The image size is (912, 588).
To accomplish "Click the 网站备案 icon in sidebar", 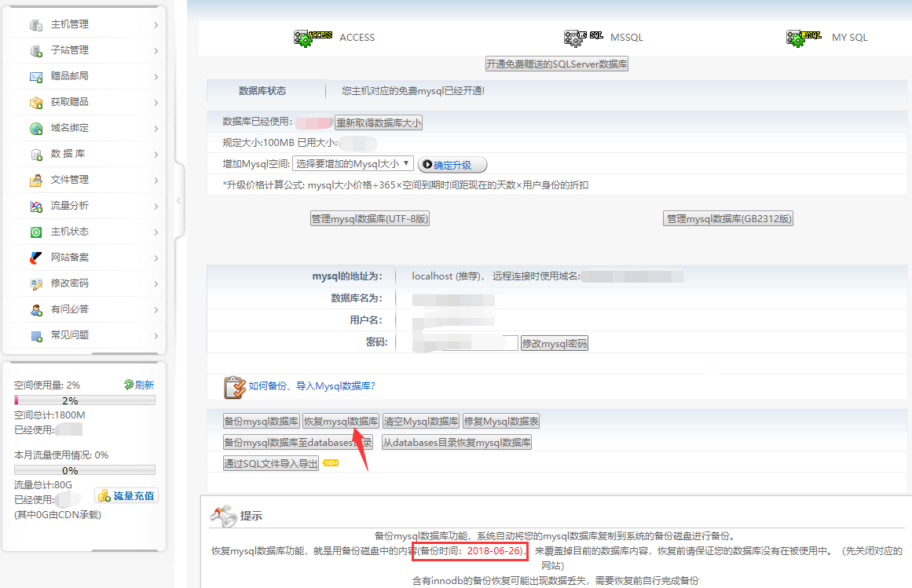I will coord(36,258).
